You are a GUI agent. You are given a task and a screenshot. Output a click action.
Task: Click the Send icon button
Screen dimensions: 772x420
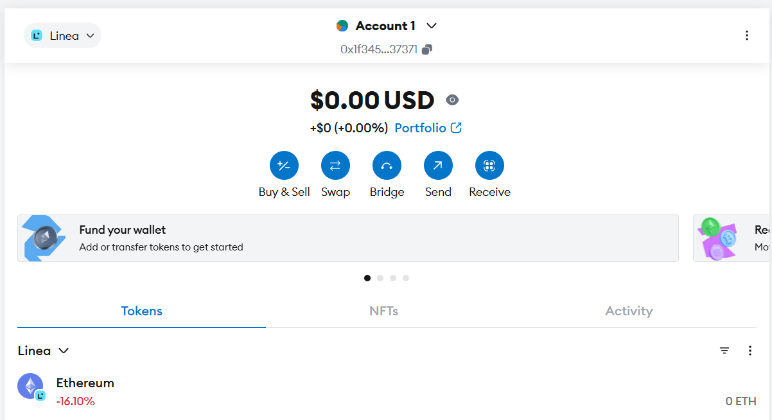pyautogui.click(x=438, y=166)
